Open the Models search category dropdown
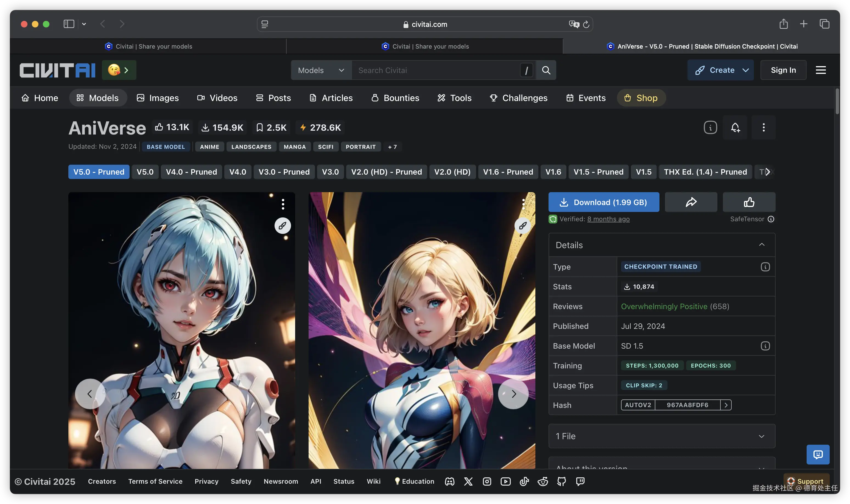The image size is (850, 504). [321, 70]
